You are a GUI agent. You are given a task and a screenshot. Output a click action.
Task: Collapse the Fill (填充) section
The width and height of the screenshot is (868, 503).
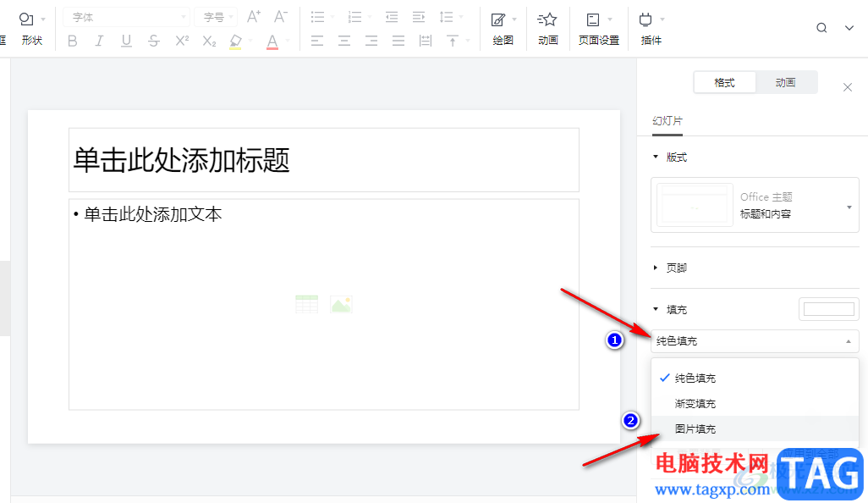pyautogui.click(x=656, y=309)
